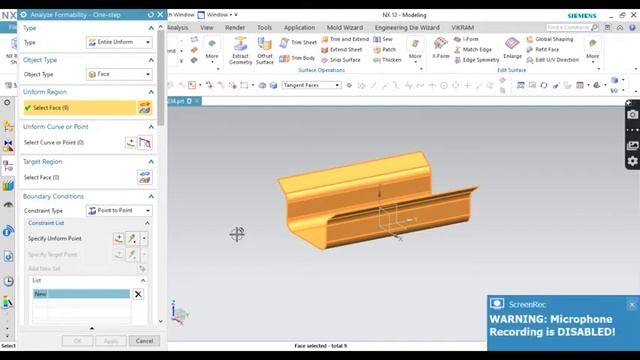Click the Select Face (9) field
This screenshot has width=640, height=360.
pyautogui.click(x=80, y=108)
